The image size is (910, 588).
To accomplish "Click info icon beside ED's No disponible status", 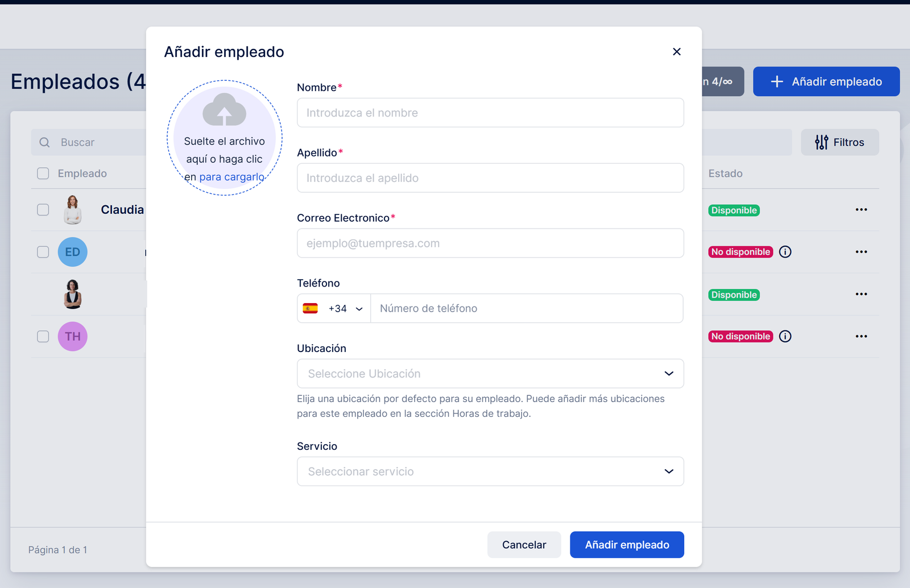I will click(x=785, y=252).
